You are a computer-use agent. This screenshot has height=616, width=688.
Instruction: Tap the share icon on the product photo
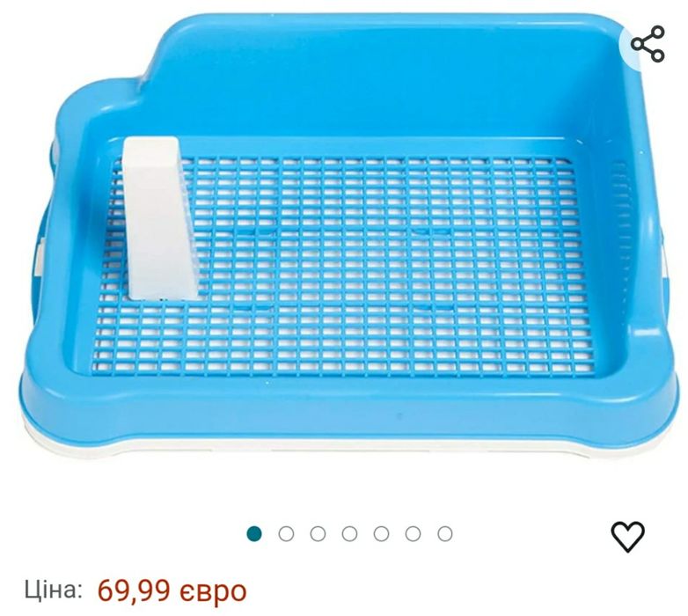point(648,43)
